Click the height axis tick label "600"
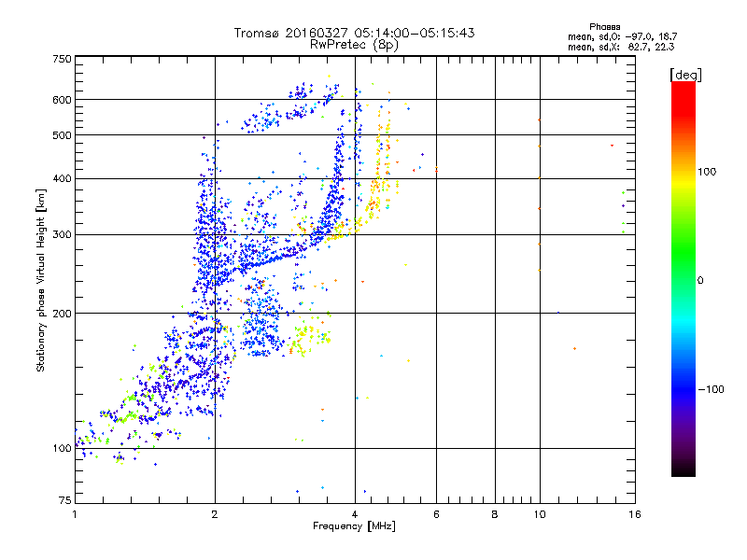 click(62, 100)
